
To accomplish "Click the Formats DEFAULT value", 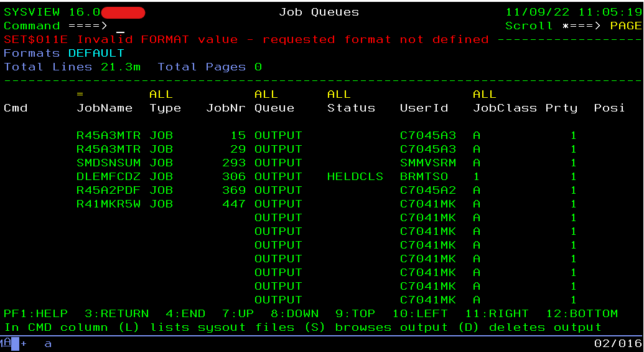I will 96,54.
